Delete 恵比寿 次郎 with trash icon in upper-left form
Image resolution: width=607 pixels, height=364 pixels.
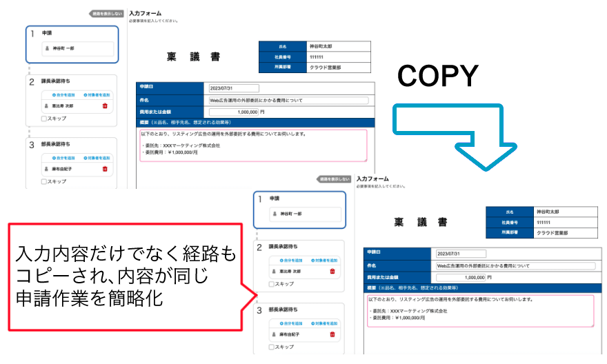tap(105, 105)
